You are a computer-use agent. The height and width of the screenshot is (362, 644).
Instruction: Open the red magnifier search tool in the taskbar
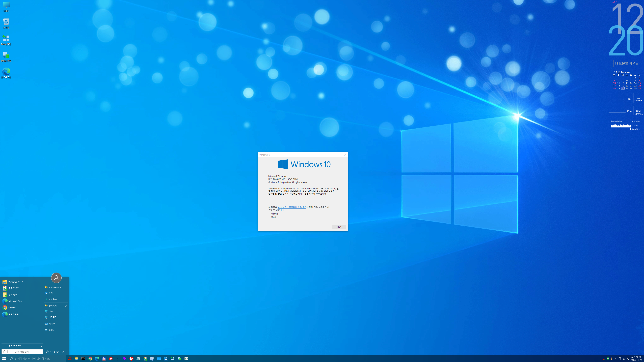pyautogui.click(x=70, y=358)
